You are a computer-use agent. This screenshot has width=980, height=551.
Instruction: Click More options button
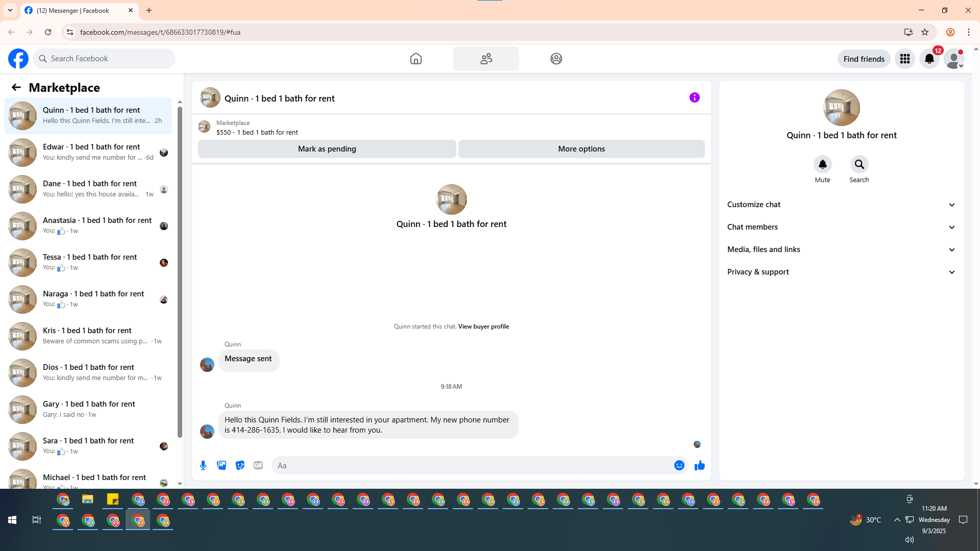pos(581,149)
